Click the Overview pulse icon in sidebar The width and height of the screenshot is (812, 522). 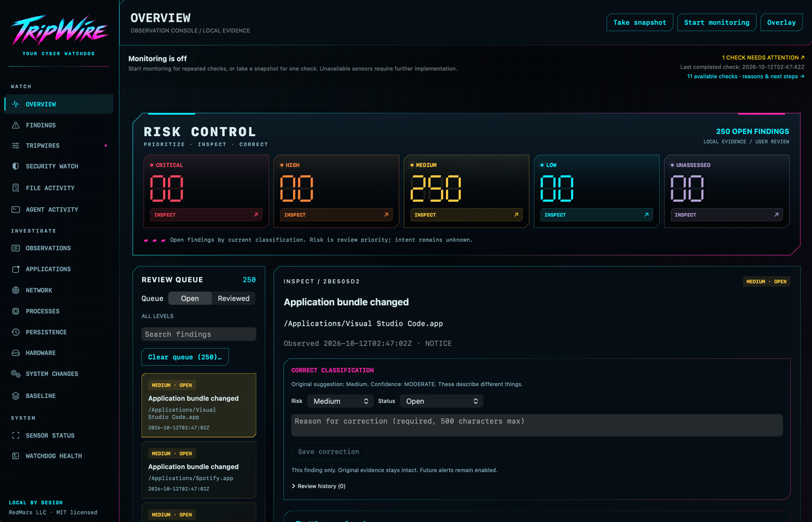click(16, 104)
